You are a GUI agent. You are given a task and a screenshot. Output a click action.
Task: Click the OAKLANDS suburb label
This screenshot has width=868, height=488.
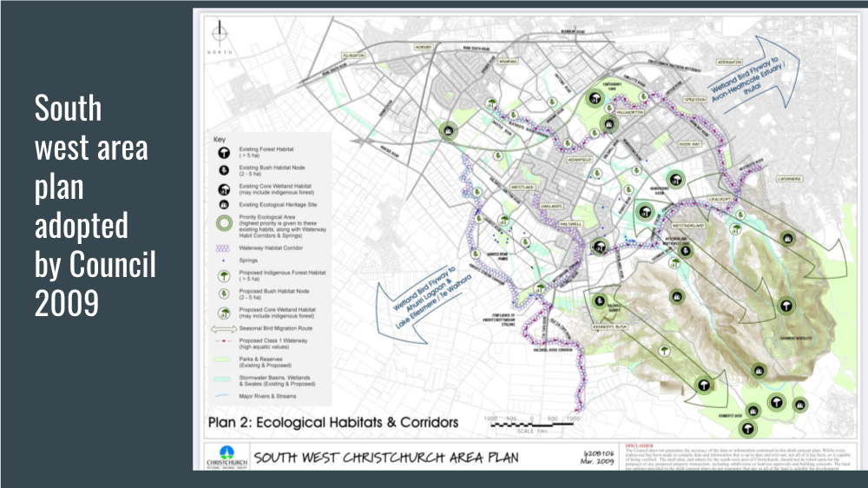pos(551,206)
